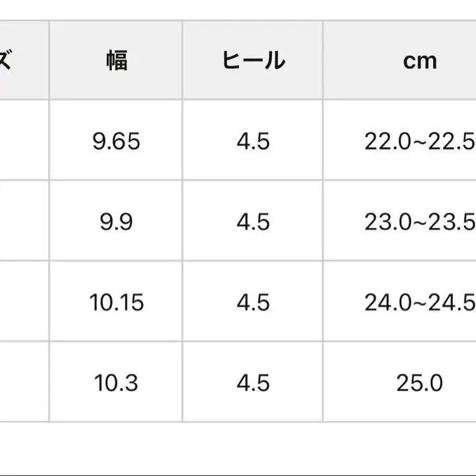Select heel value 4.5 in the 9.65 row
Image resolution: width=476 pixels, height=476 pixels.
point(253,141)
